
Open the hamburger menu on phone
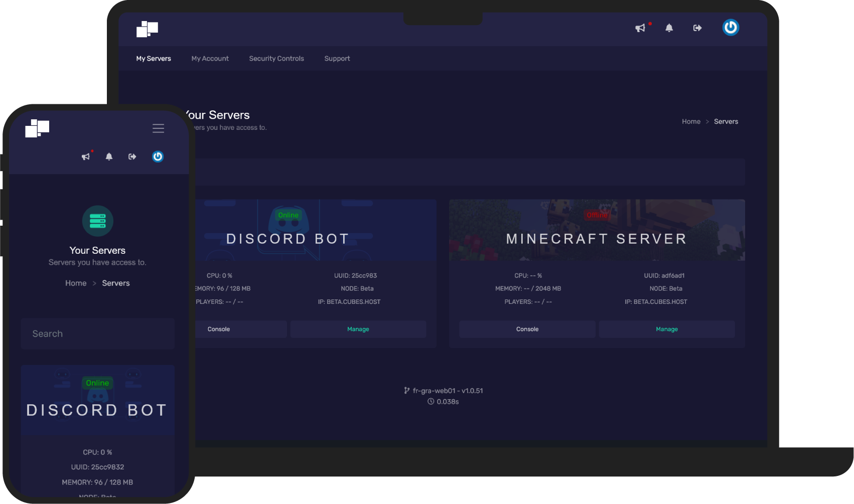click(158, 128)
